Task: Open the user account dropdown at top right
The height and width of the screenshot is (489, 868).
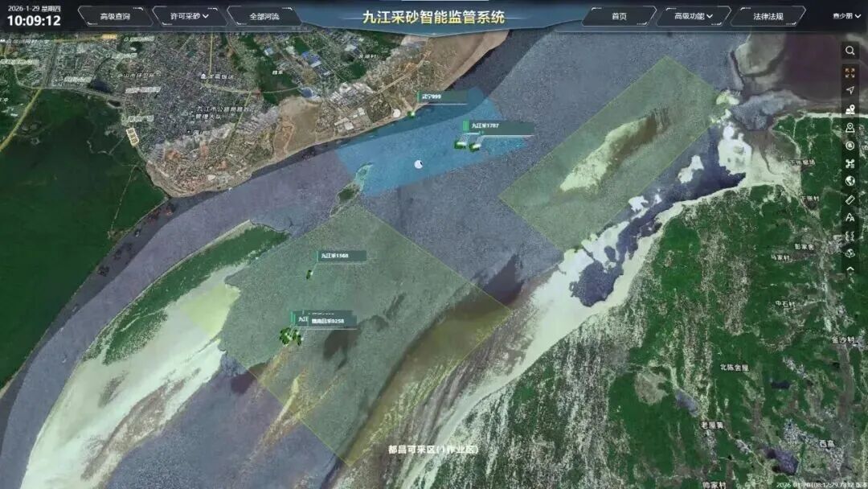Action: [846, 16]
